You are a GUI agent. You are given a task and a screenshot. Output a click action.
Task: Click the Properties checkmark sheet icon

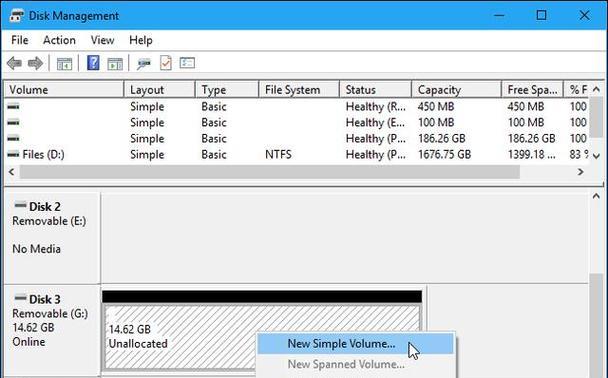[x=166, y=63]
